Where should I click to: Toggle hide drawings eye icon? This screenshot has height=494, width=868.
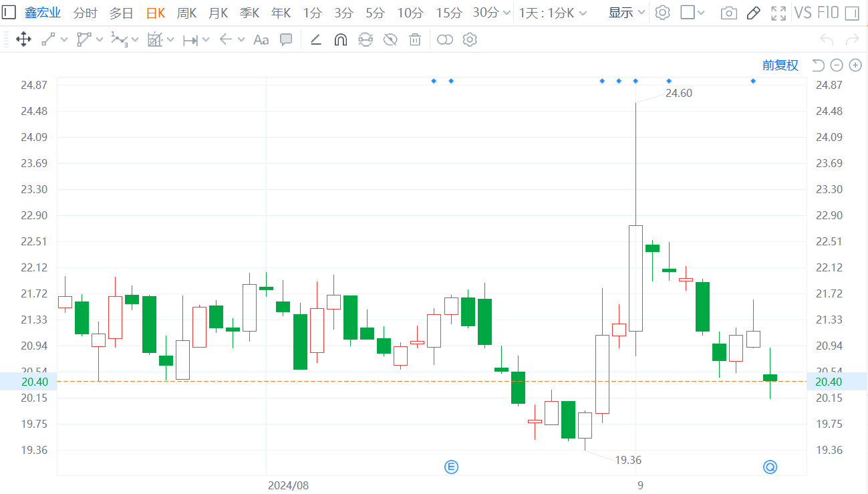(x=390, y=40)
